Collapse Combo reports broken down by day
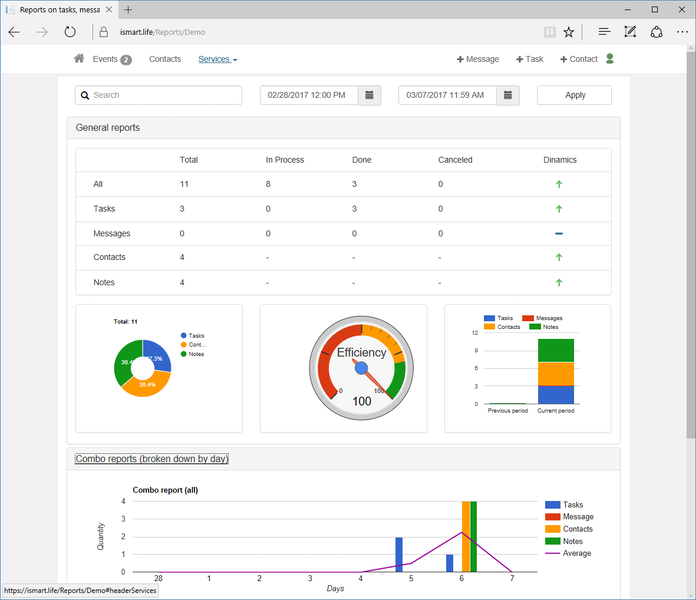Screen dimensions: 696x600 click(x=152, y=459)
